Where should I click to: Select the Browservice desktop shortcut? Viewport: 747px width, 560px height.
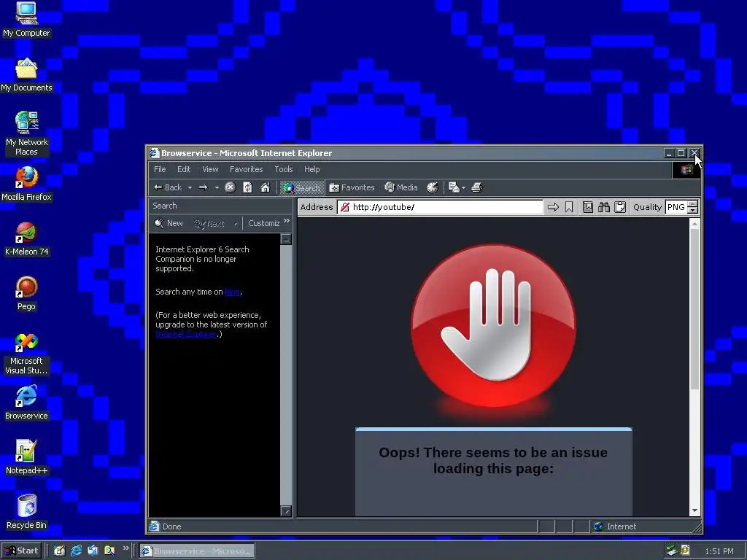26,402
